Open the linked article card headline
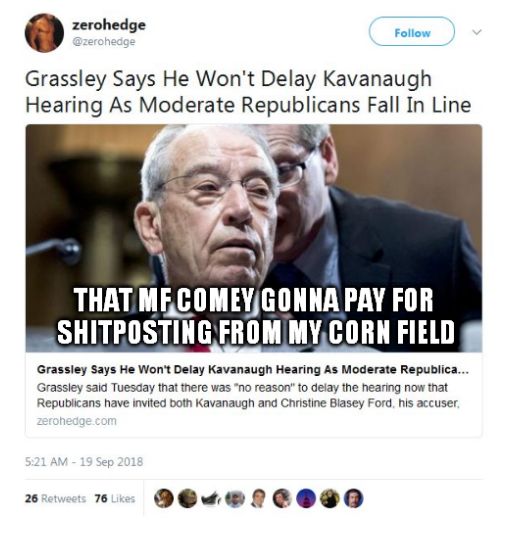515x539 pixels. coord(253,370)
